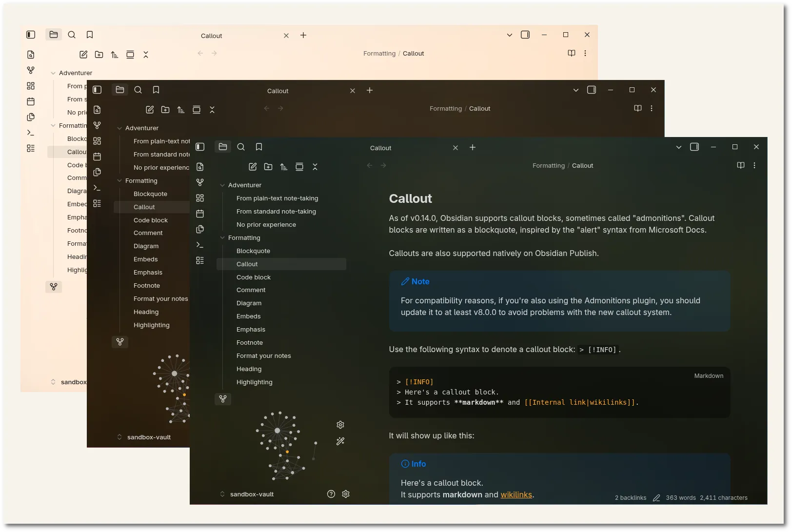Click the help icon beside sandbox-vault
The height and width of the screenshot is (532, 792).
331,494
